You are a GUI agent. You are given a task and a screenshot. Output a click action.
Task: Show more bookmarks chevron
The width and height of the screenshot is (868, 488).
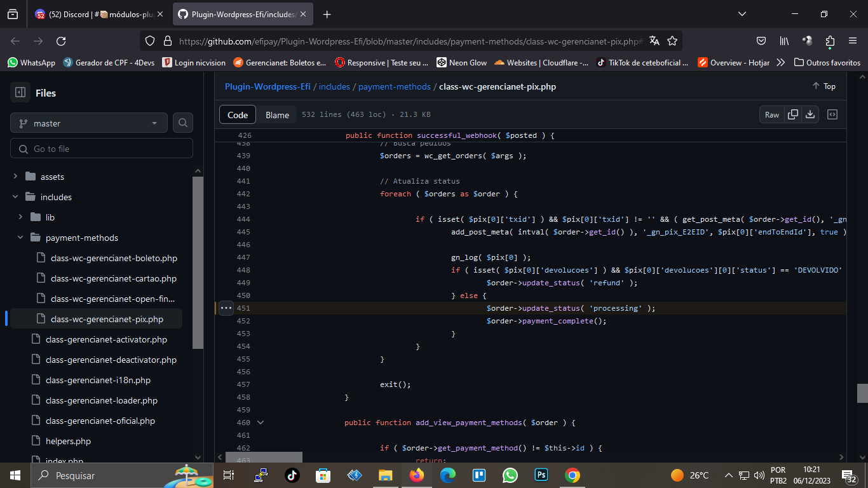pos(781,62)
